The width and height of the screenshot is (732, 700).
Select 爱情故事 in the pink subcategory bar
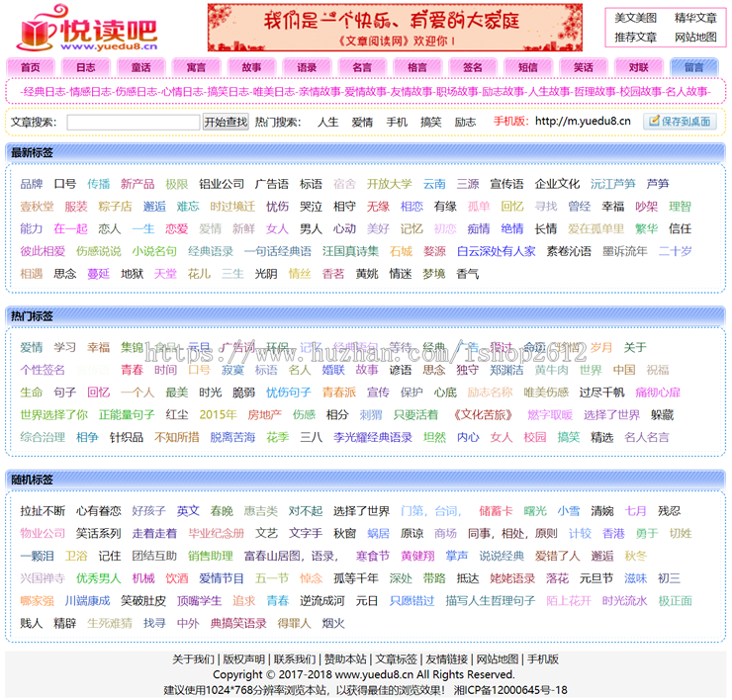click(x=365, y=92)
